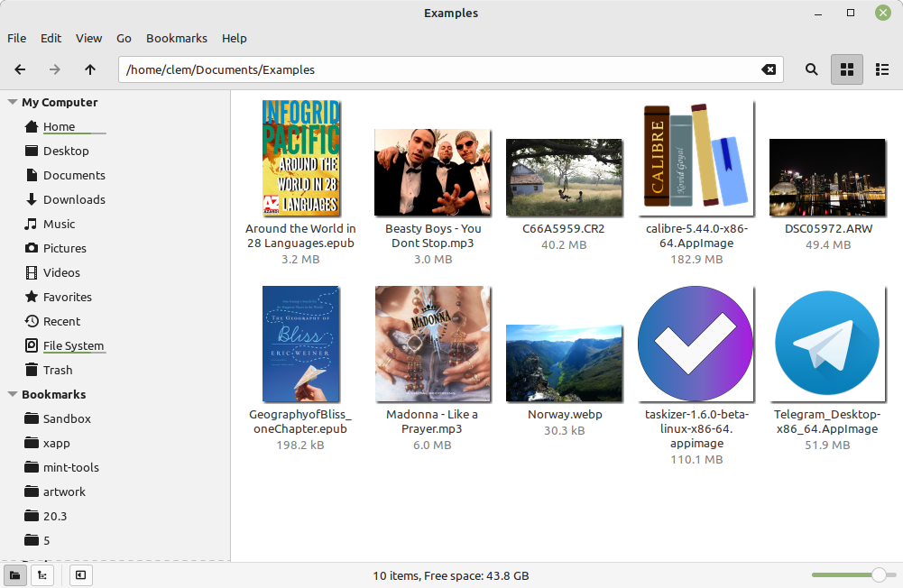Open the View menu
Screen dimensions: 903x588
pos(88,38)
